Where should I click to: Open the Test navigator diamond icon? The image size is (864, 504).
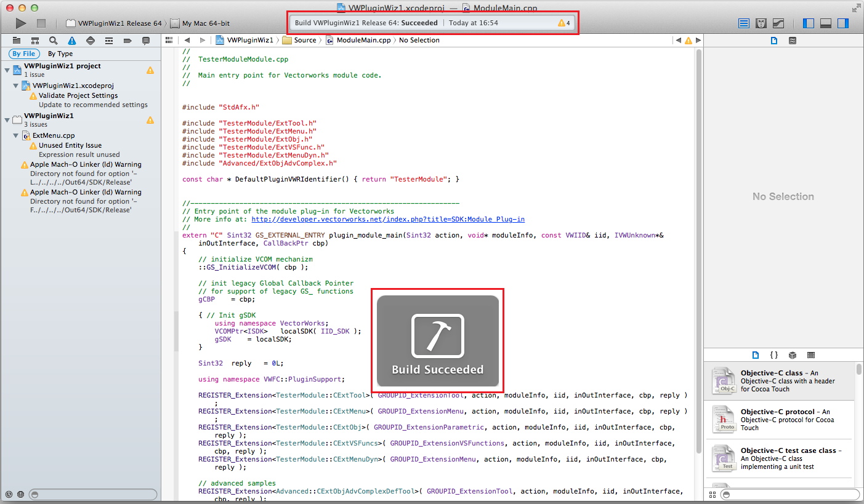click(91, 41)
